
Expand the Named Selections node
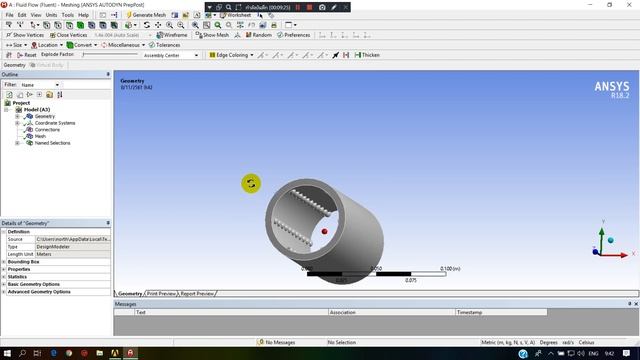pyautogui.click(x=17, y=143)
